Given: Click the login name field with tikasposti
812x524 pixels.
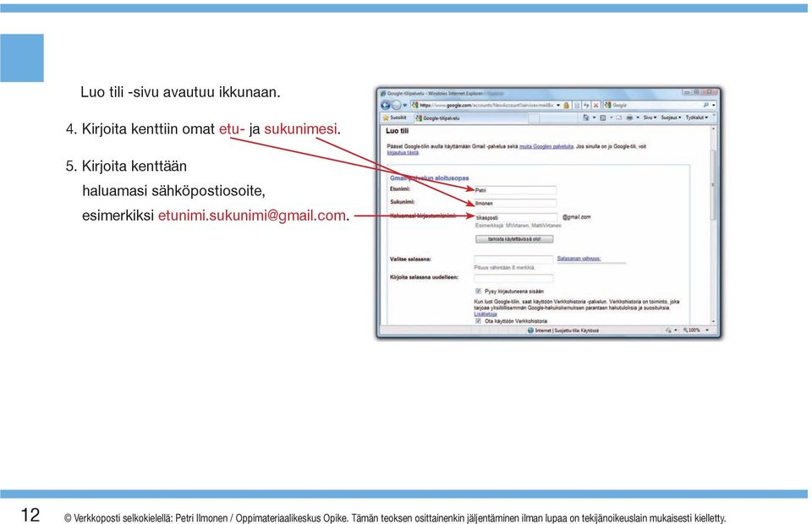Looking at the screenshot, I should coord(515,217).
